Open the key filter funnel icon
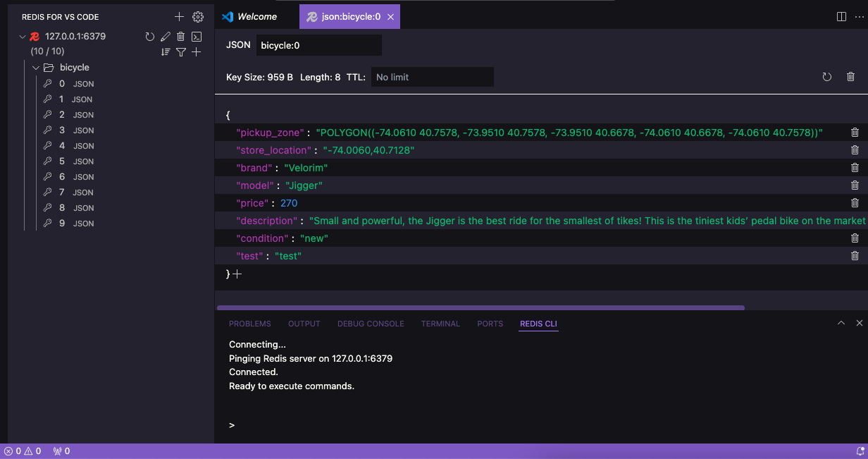Screen dimensions: 868x459 (x=181, y=52)
